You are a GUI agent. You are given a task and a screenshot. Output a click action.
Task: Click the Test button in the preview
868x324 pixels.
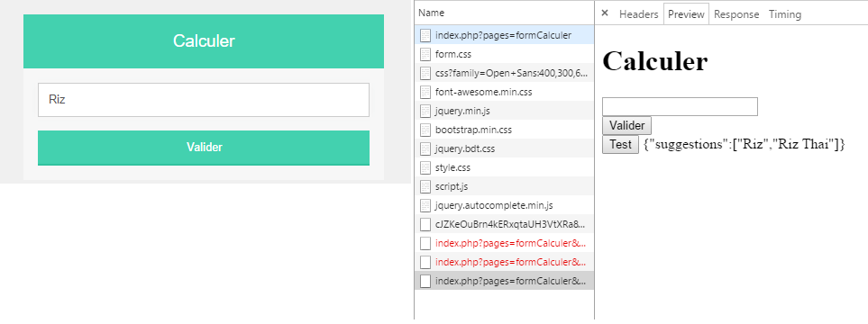[x=620, y=144]
